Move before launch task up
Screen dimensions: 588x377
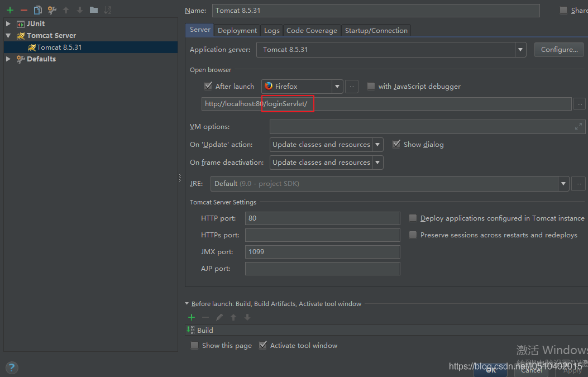pos(233,317)
